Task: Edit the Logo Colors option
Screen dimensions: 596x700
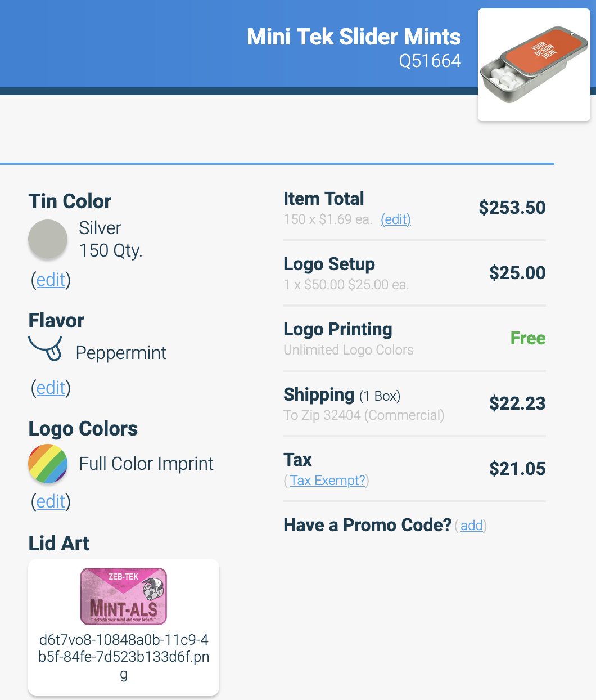Action: (51, 501)
